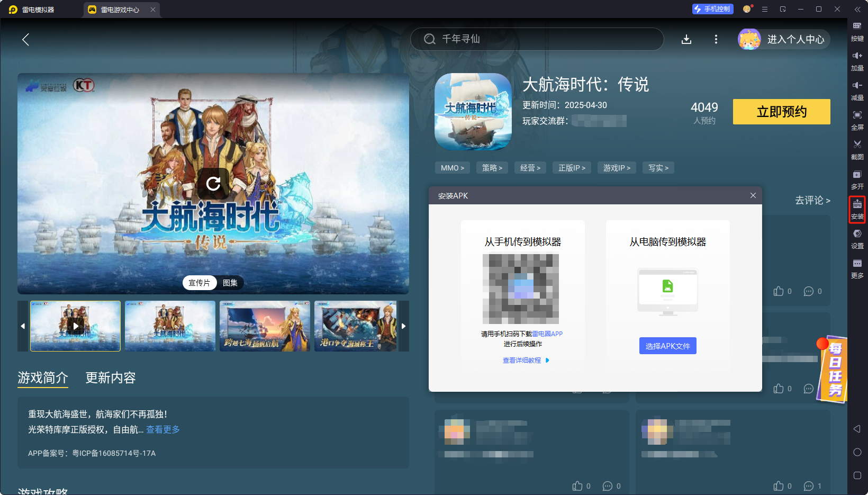Open 设置 settings in sidebar
The image size is (868, 495).
tap(857, 239)
